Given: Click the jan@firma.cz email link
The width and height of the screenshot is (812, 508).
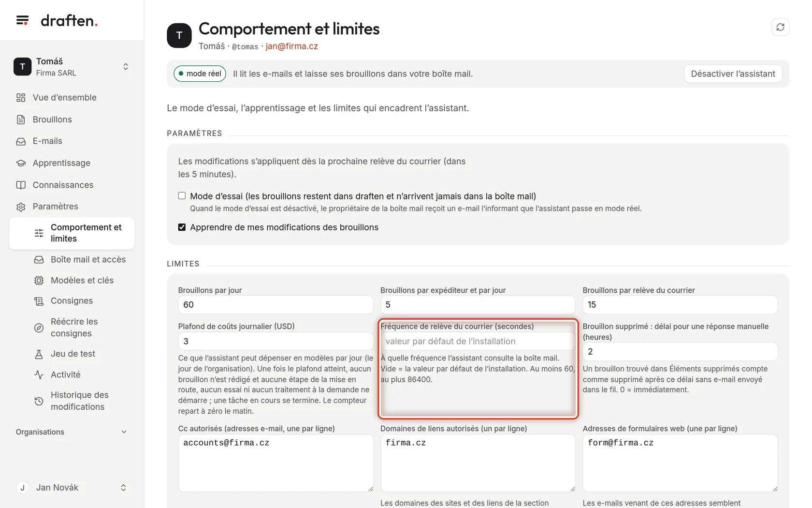Looking at the screenshot, I should click(291, 46).
